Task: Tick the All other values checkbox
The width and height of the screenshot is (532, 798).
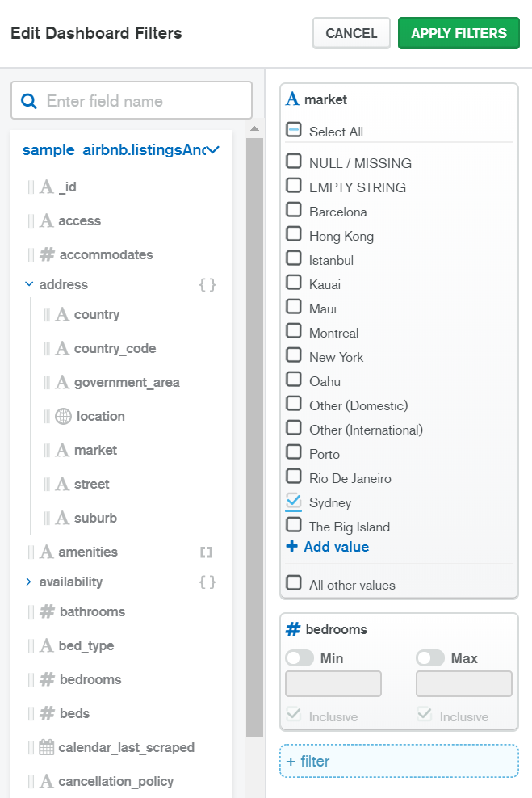Action: pos(294,583)
